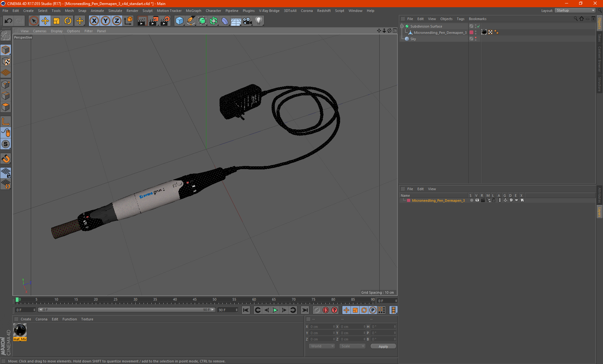The width and height of the screenshot is (603, 364).
Task: Switch to Polygons mode
Action: point(6,107)
